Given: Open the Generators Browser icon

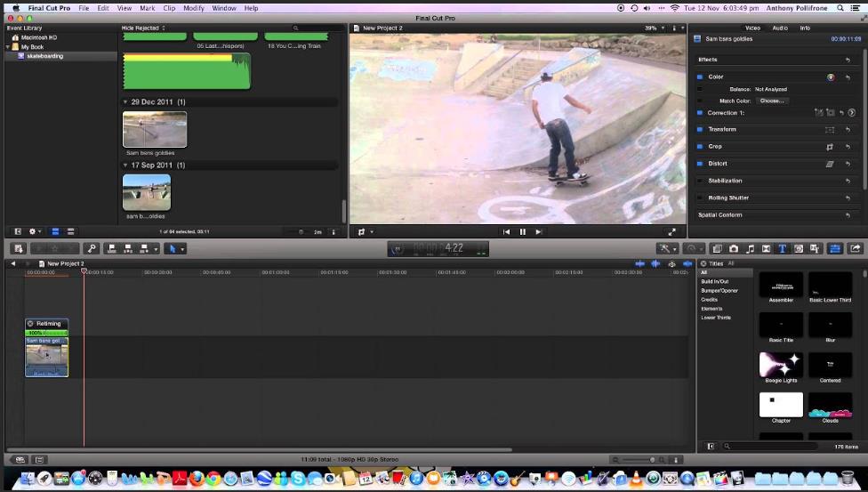Looking at the screenshot, I should coord(799,249).
